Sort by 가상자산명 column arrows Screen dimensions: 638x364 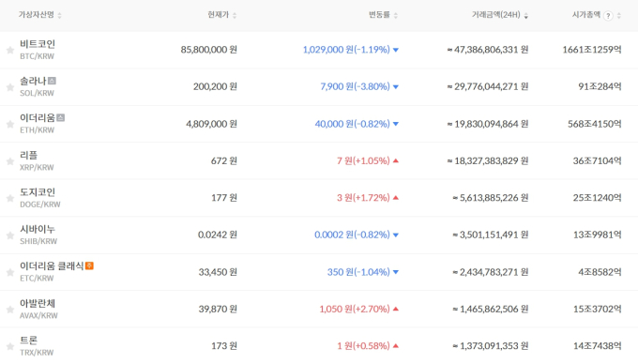tap(59, 15)
